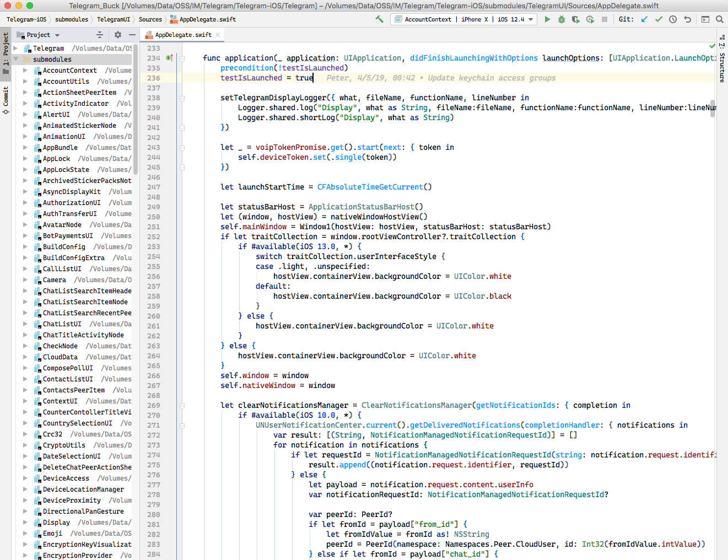Start debugging with the bug icon
This screenshot has width=728, height=560.
(561, 19)
